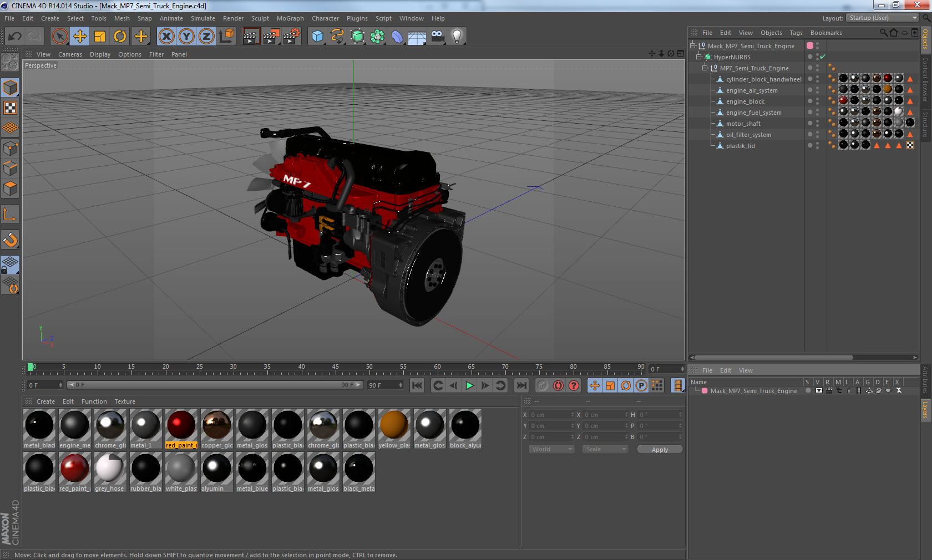
Task: Toggle the HyperNURBS enable checkmark
Action: coord(823,57)
